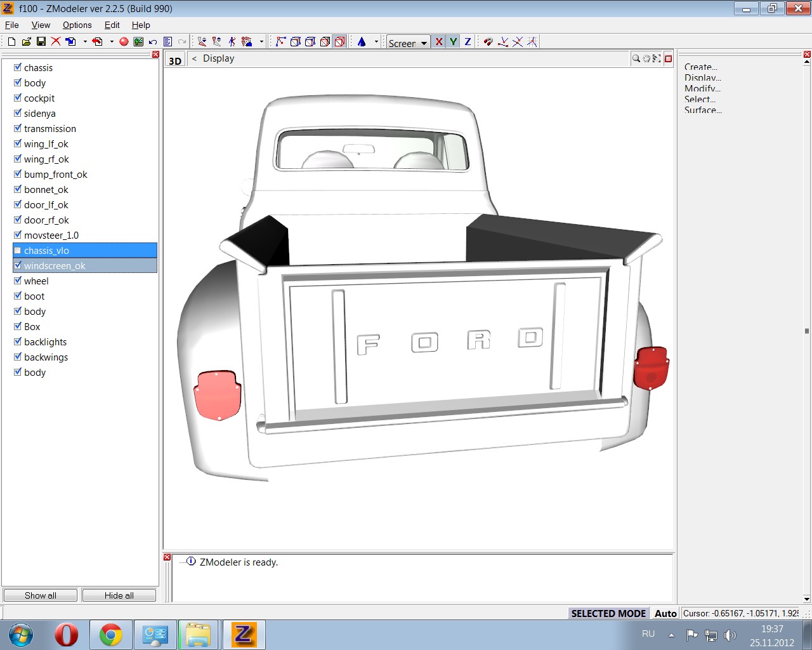Open Google Chrome from the taskbar
Screen dimensions: 812x650
pyautogui.click(x=111, y=635)
